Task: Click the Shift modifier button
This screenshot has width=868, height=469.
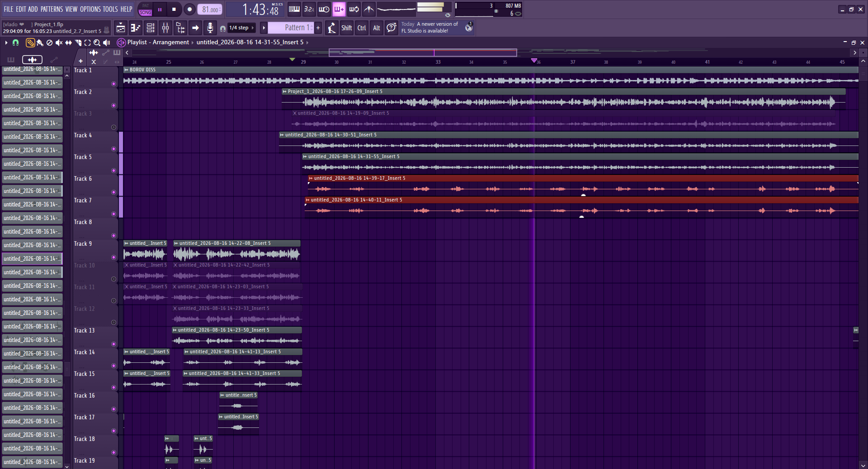Action: click(347, 28)
